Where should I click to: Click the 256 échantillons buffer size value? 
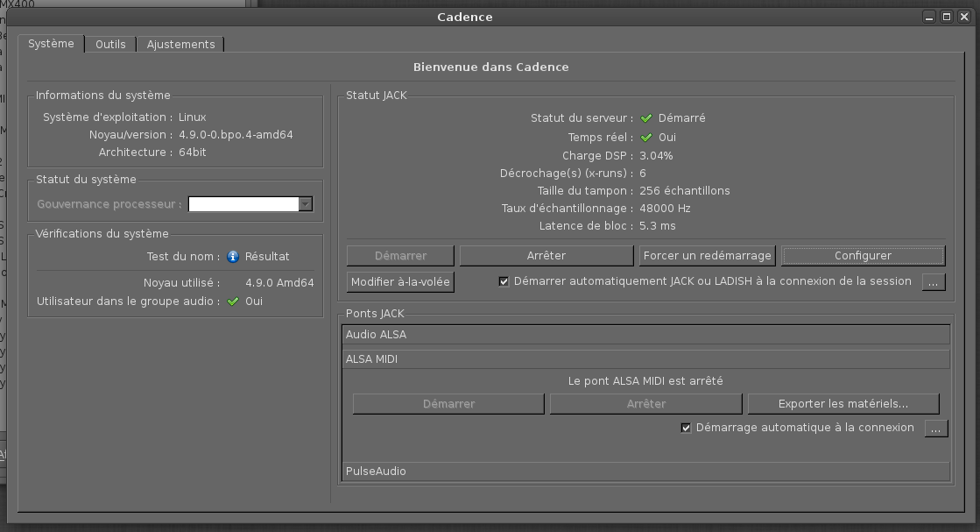[x=684, y=191]
